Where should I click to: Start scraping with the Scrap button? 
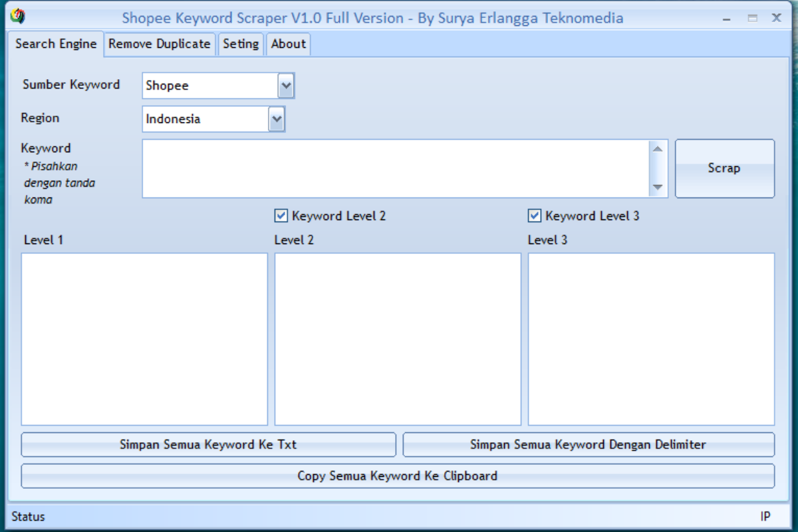[725, 168]
